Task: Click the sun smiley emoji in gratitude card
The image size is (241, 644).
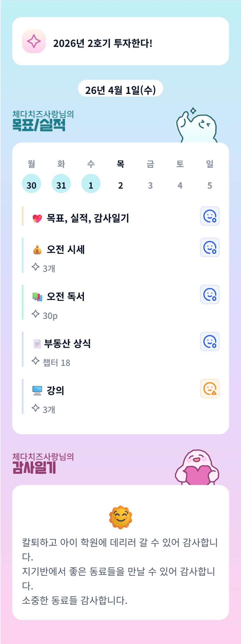Action: click(121, 517)
